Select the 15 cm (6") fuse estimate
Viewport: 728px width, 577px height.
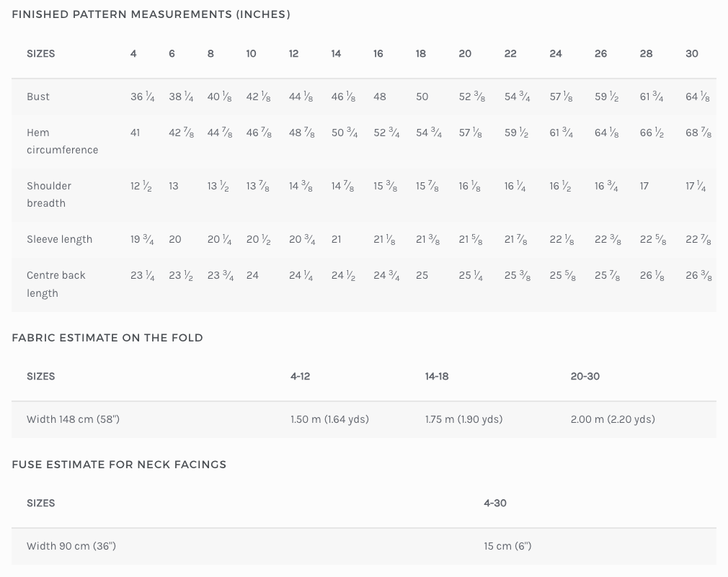[x=507, y=546]
